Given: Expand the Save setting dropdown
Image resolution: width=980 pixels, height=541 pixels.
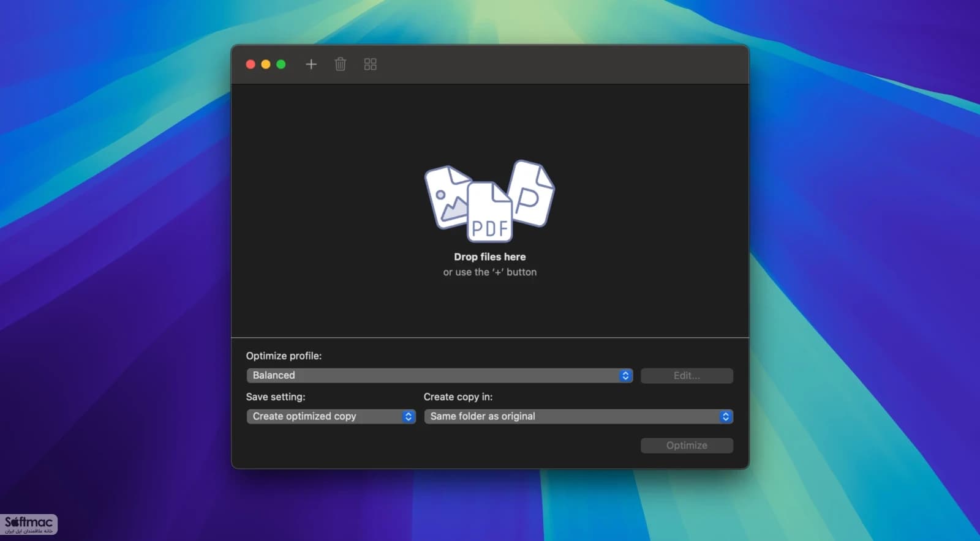Looking at the screenshot, I should (331, 416).
